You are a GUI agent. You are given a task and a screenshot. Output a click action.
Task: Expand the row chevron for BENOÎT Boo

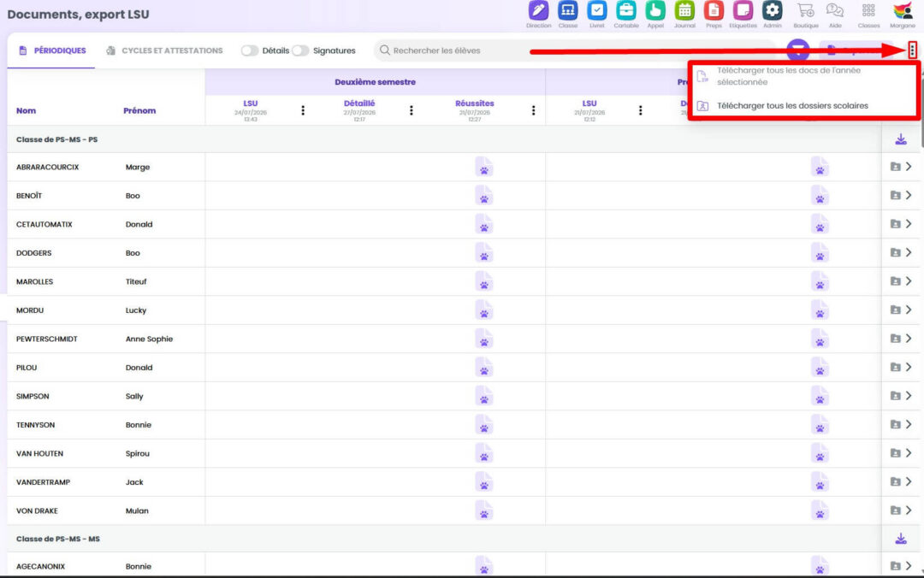coord(909,195)
